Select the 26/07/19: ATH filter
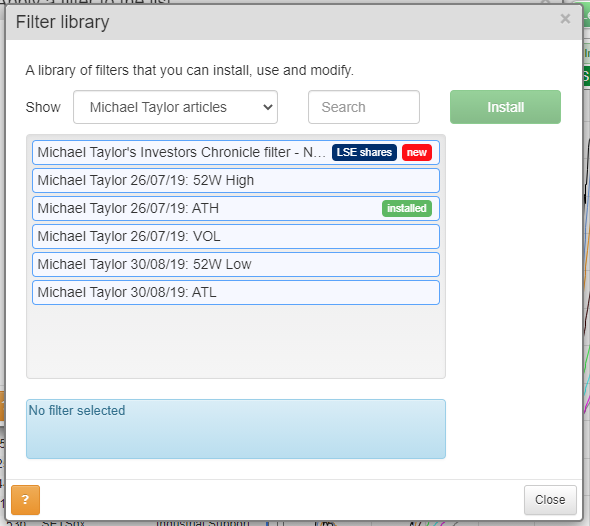 click(x=236, y=208)
